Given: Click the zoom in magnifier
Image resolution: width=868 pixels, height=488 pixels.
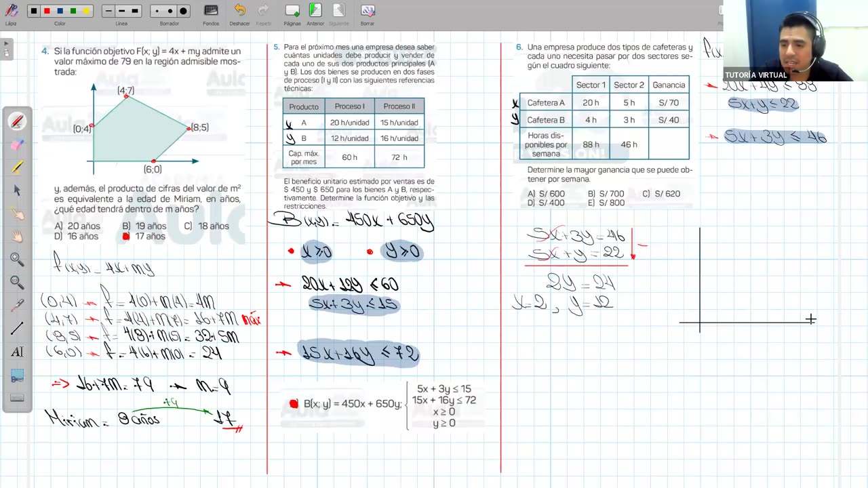Looking at the screenshot, I should (x=17, y=260).
